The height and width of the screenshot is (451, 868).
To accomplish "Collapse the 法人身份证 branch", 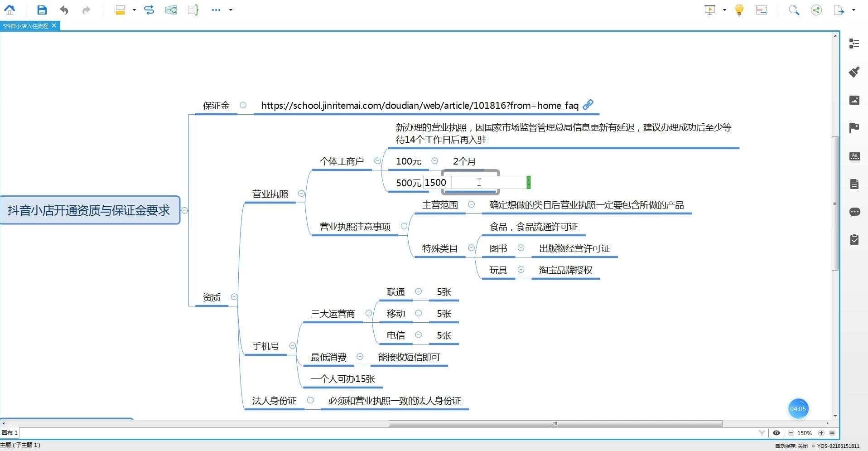I will (310, 400).
